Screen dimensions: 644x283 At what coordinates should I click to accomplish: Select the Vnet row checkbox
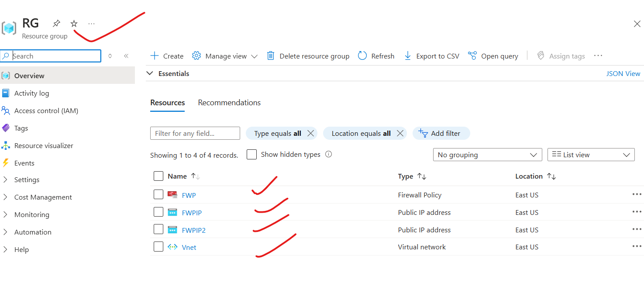coord(158,247)
